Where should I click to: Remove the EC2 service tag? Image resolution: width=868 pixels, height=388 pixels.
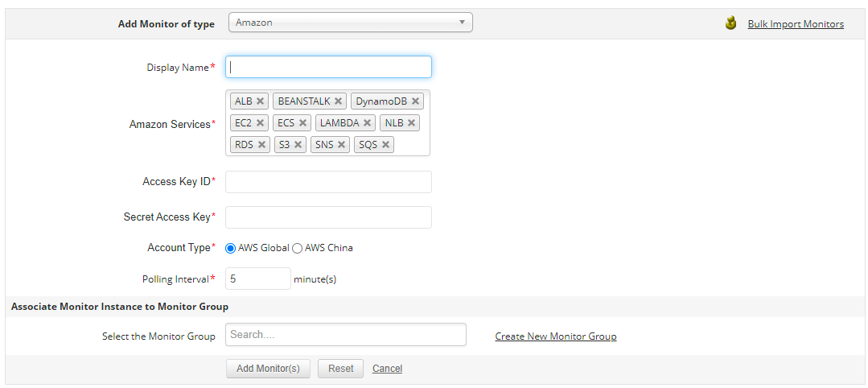[x=260, y=123]
